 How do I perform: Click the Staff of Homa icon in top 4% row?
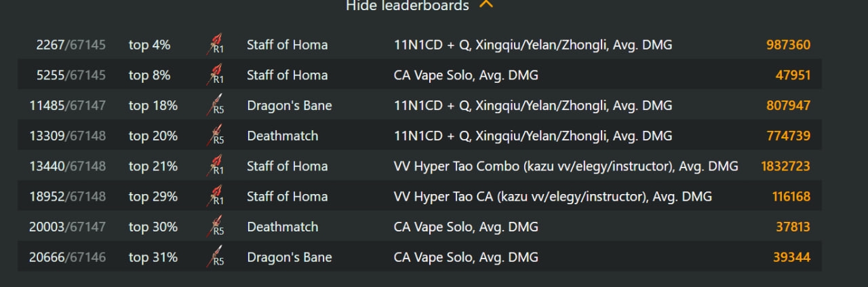click(215, 45)
